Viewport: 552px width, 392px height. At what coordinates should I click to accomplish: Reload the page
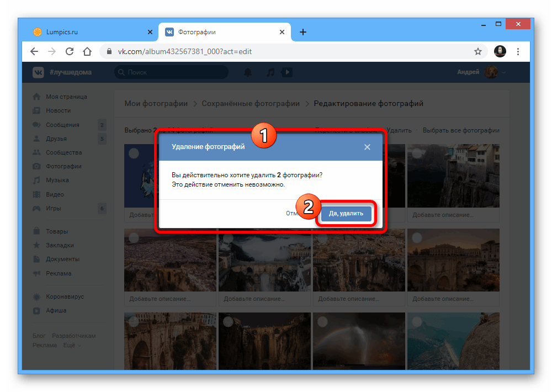tap(70, 51)
